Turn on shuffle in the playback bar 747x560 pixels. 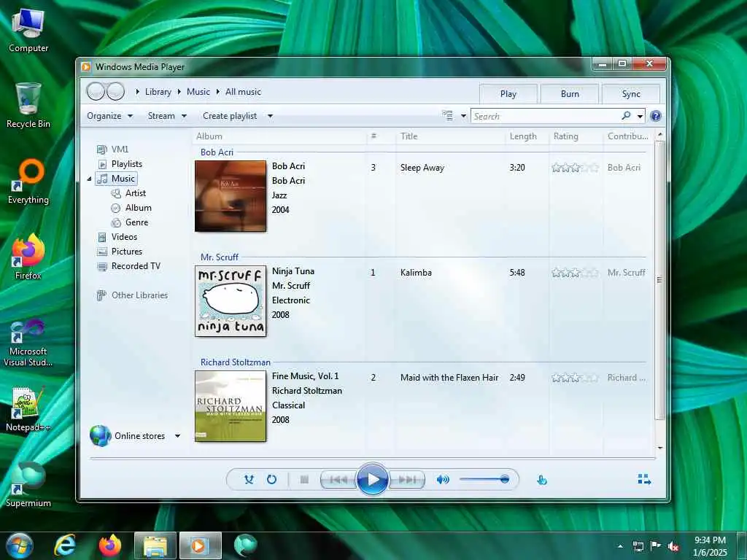pyautogui.click(x=249, y=480)
